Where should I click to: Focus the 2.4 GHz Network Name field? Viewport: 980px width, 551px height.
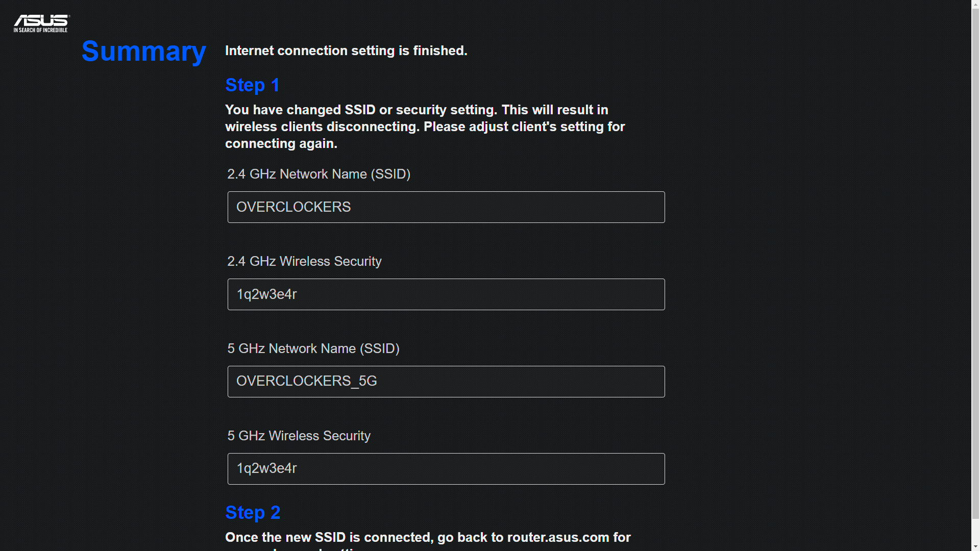click(446, 207)
